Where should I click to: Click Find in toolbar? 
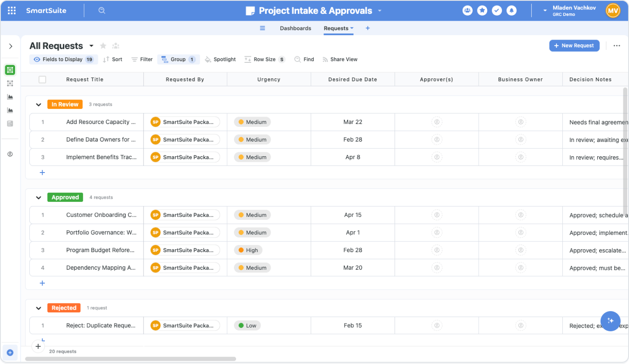304,59
